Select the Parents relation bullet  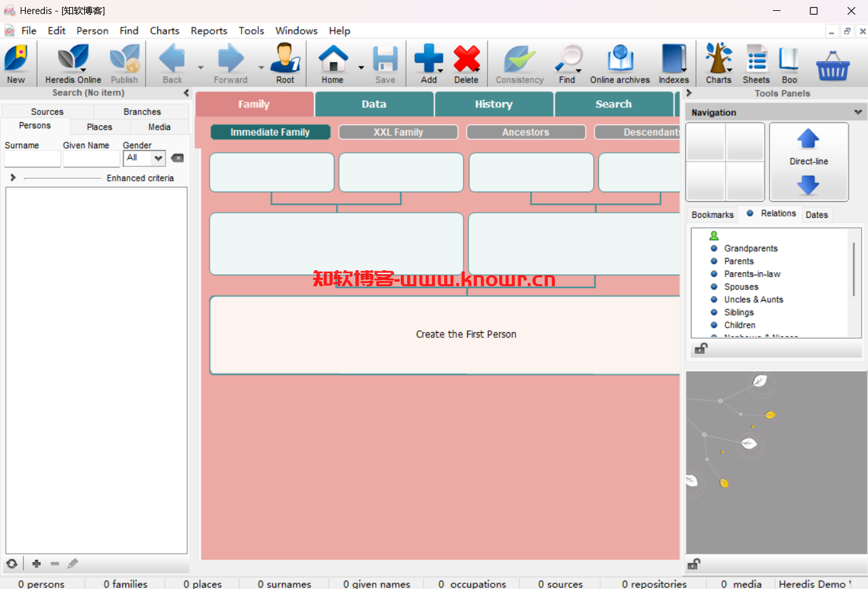pos(714,261)
